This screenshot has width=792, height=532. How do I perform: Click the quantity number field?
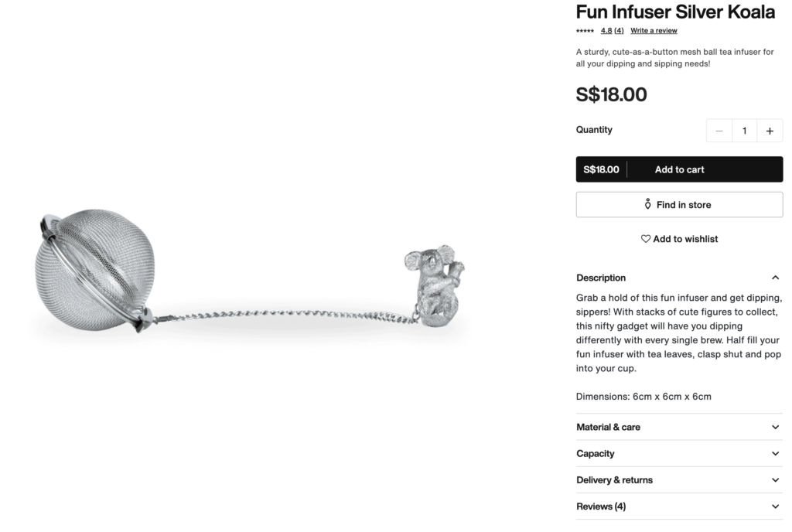tap(745, 131)
